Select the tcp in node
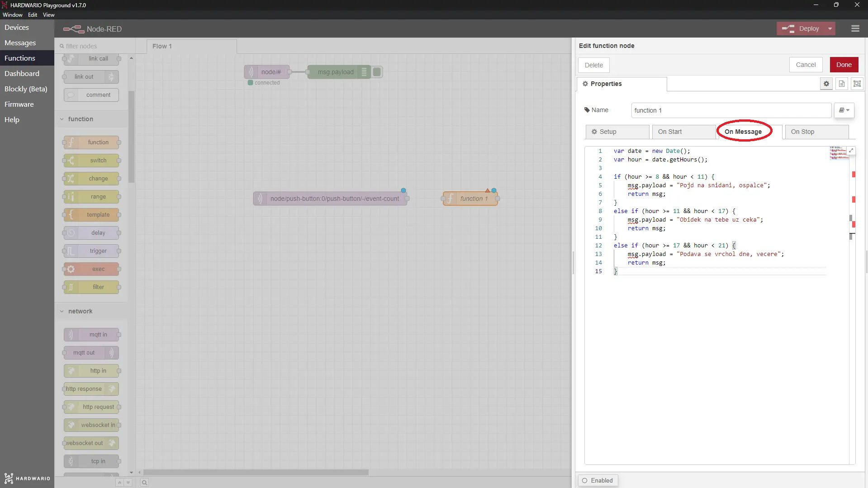Image resolution: width=868 pixels, height=488 pixels. [91, 461]
